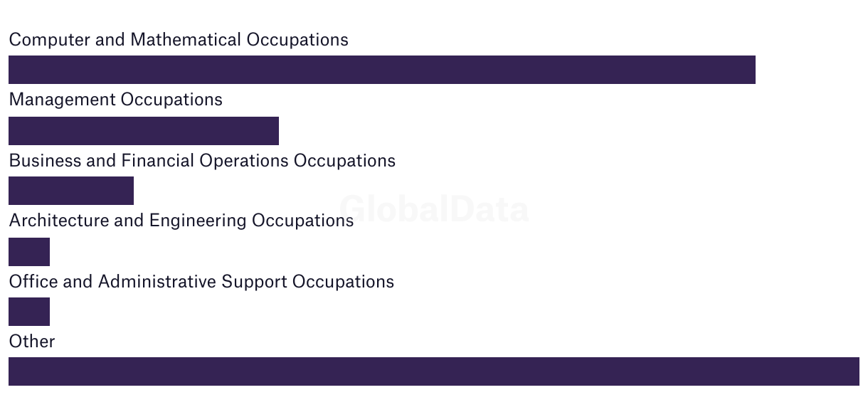The width and height of the screenshot is (868, 417).
Task: Click the Computer and Mathematical Occupations bar
Action: tap(382, 70)
